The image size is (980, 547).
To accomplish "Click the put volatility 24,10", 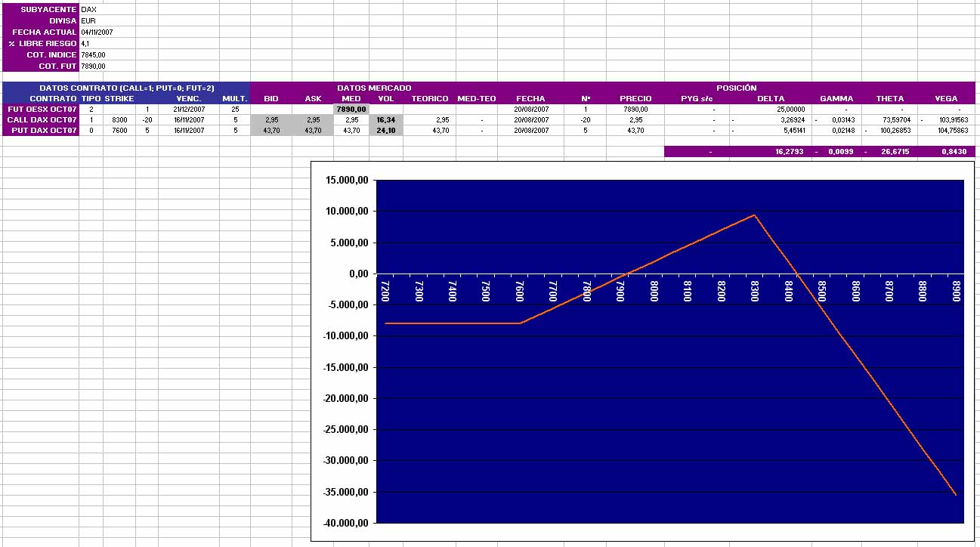I will click(x=386, y=131).
